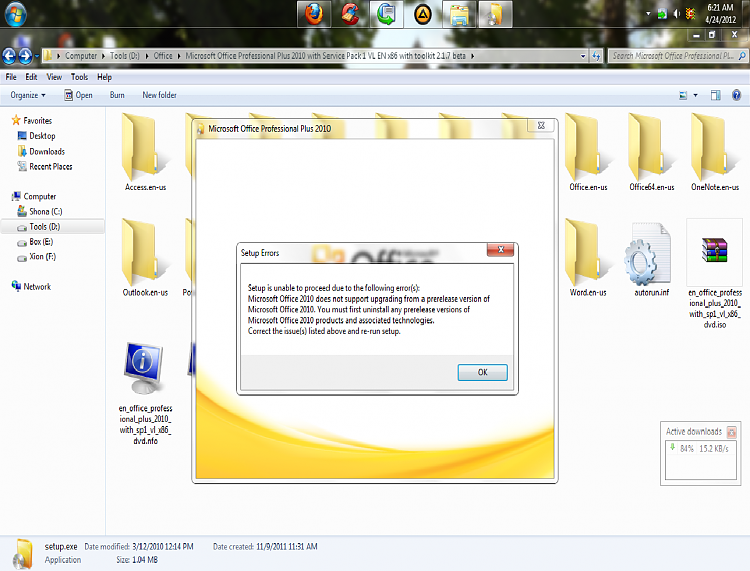Show hidden tray icons arrow
The image size is (750, 571).
(648, 14)
